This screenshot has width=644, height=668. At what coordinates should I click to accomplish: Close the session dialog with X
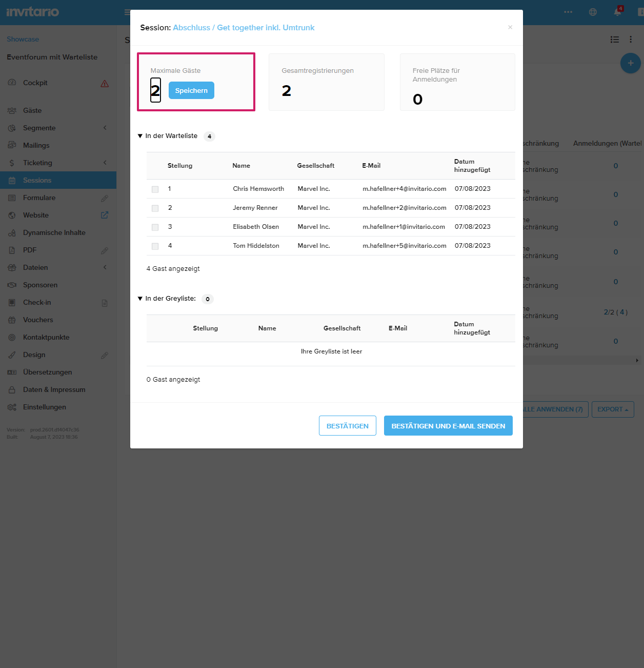(510, 28)
